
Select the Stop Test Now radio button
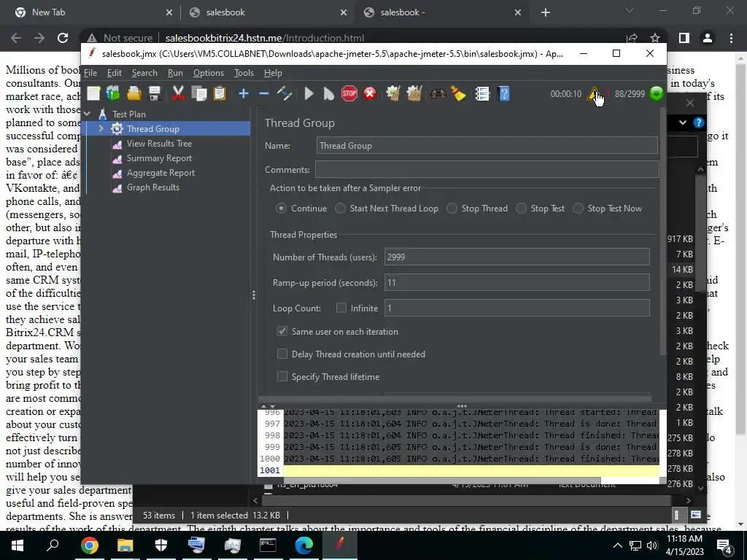coord(578,209)
